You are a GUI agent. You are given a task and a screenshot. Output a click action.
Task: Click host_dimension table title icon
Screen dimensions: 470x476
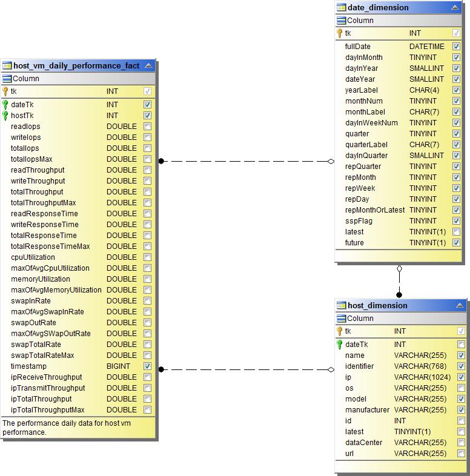click(341, 305)
